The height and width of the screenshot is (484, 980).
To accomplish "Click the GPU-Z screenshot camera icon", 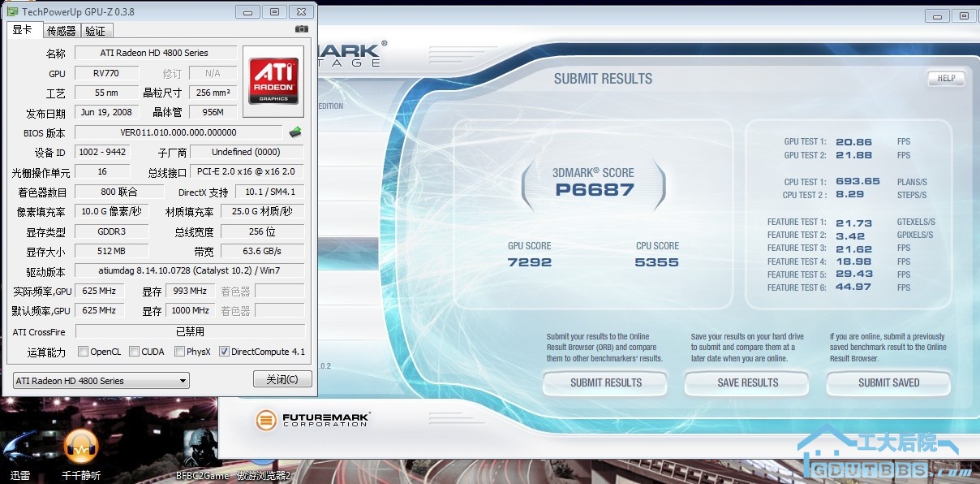I will (302, 29).
